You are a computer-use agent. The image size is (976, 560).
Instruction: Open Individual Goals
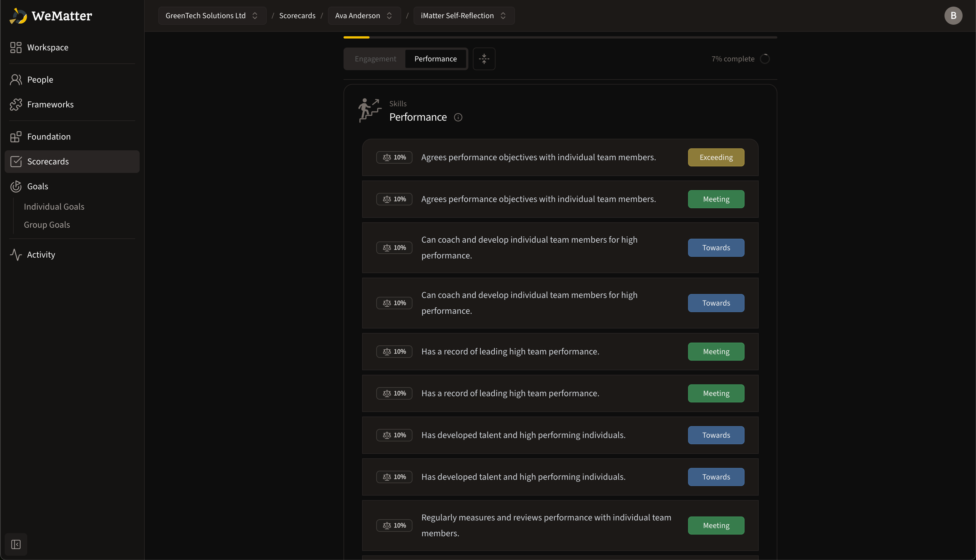54,207
